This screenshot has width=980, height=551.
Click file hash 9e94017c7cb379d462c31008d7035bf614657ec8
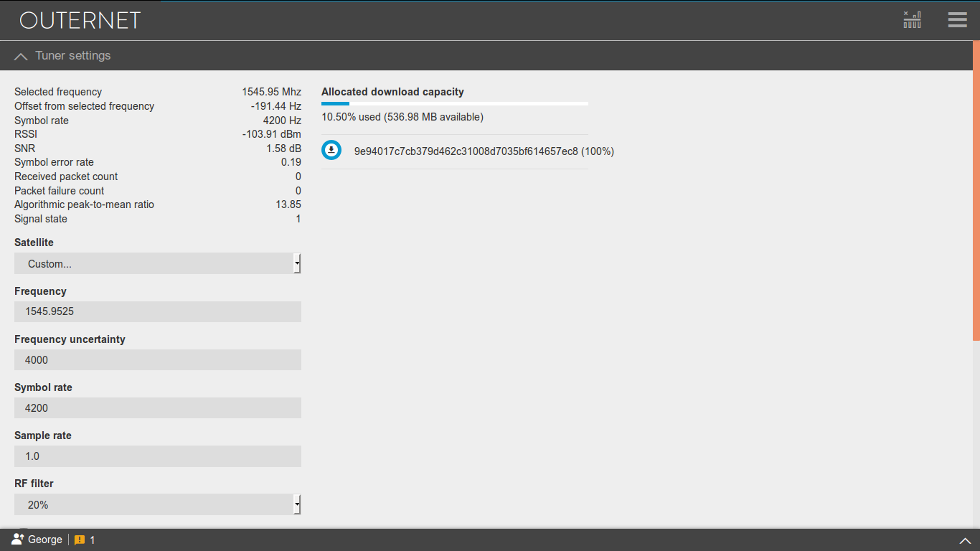click(x=466, y=151)
